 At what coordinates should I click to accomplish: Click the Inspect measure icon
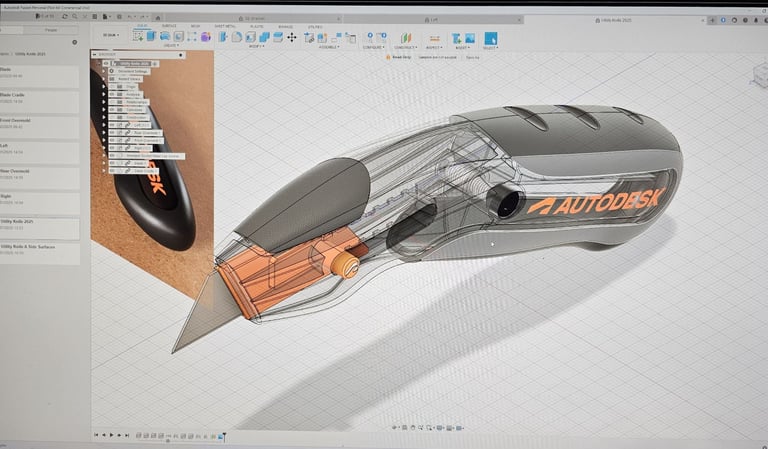tap(435, 37)
